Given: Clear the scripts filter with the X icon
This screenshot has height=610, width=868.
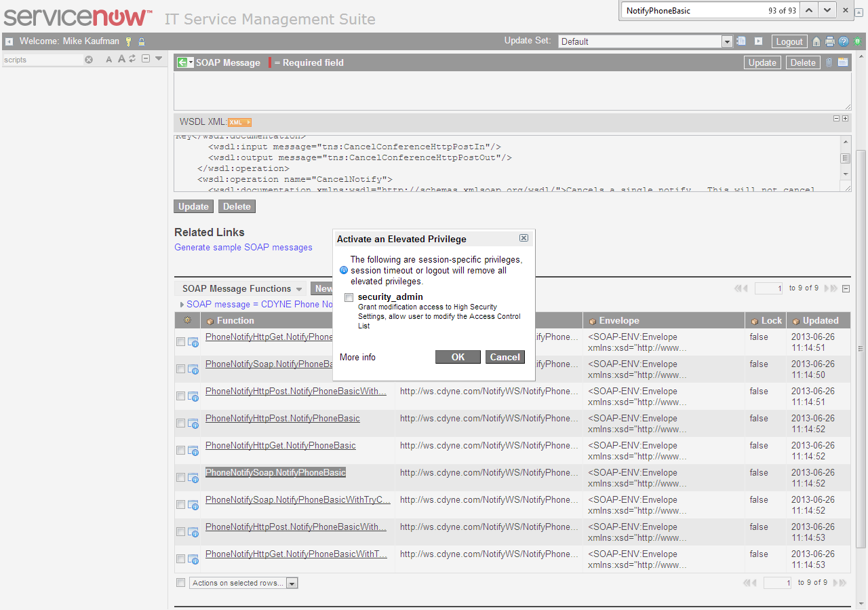Looking at the screenshot, I should tap(88, 60).
